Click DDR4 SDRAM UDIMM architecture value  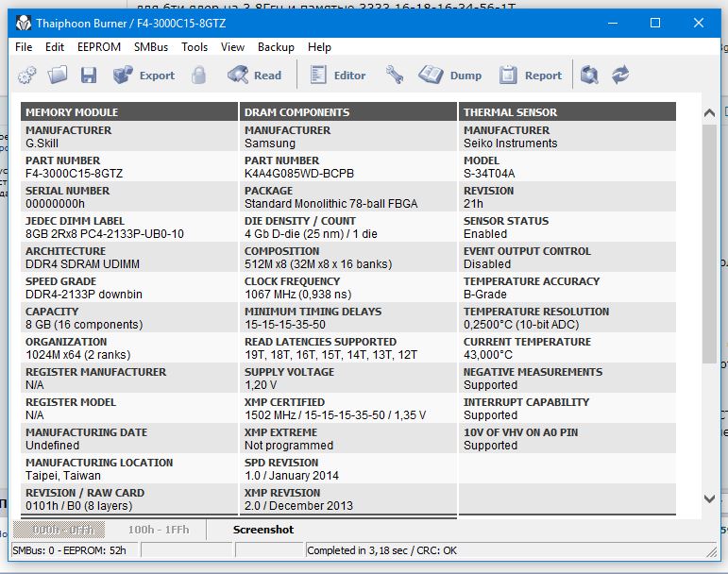click(82, 264)
